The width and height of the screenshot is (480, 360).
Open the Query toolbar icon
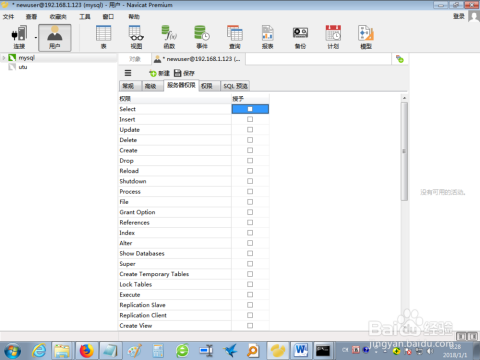tap(235, 37)
